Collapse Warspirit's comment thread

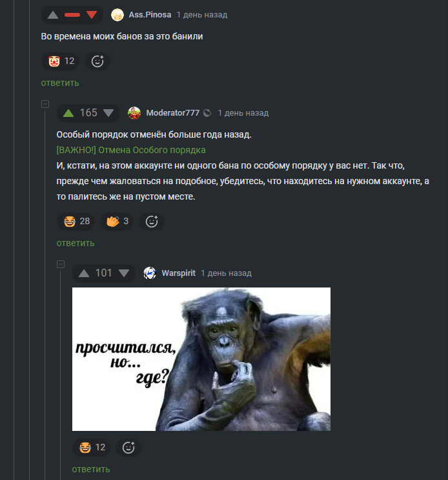pos(61,264)
